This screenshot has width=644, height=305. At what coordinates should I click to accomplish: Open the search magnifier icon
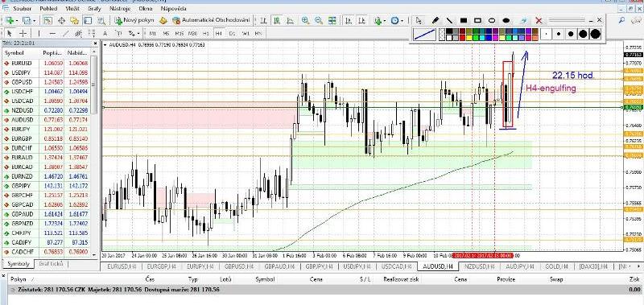click(x=621, y=20)
